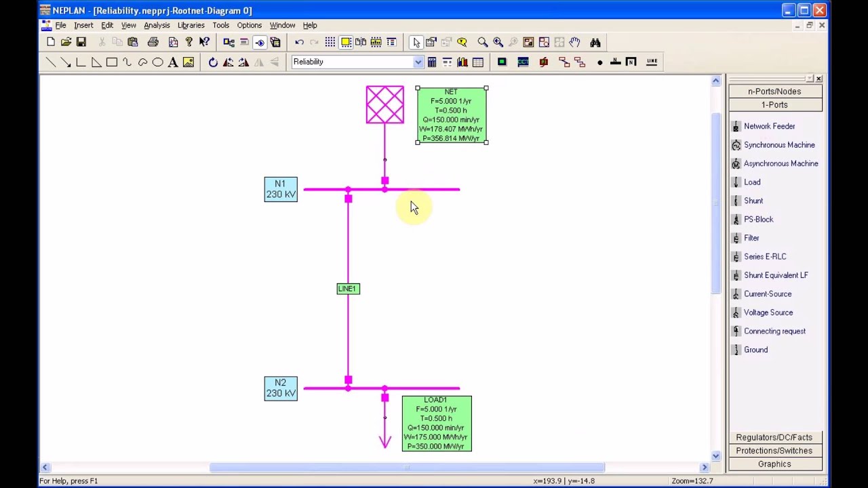The height and width of the screenshot is (488, 868).
Task: Click the LINE symbol toolbar icon
Action: [652, 62]
